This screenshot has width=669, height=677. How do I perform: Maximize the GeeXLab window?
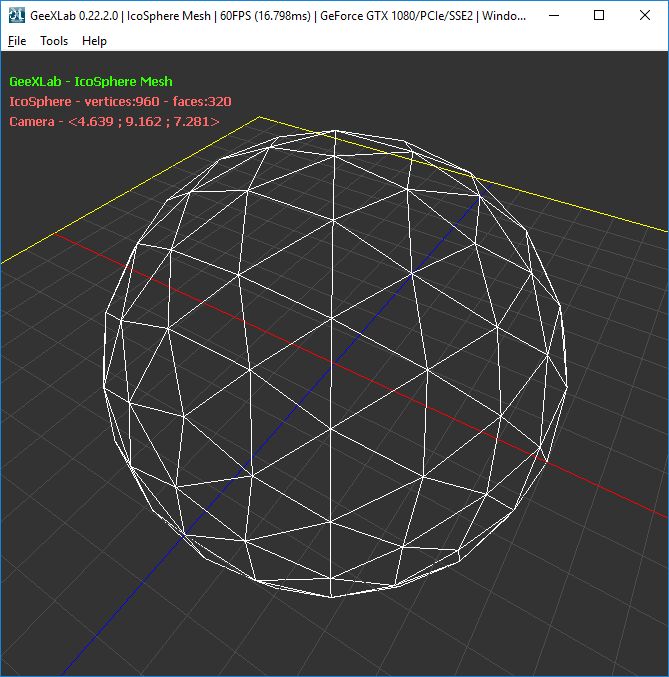tap(599, 16)
